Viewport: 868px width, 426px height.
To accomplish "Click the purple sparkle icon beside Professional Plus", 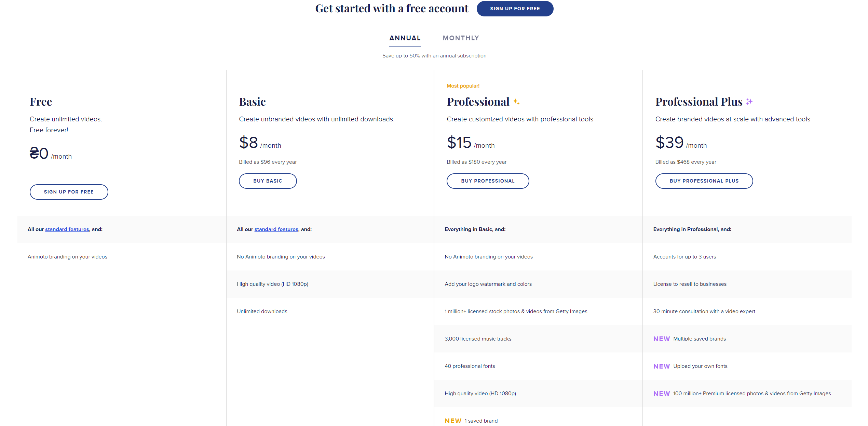I will click(x=749, y=102).
